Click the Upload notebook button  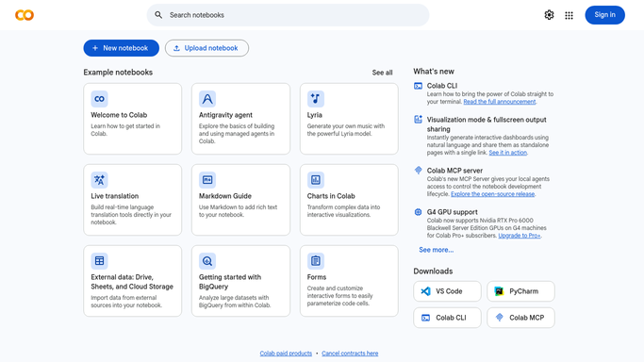(206, 48)
